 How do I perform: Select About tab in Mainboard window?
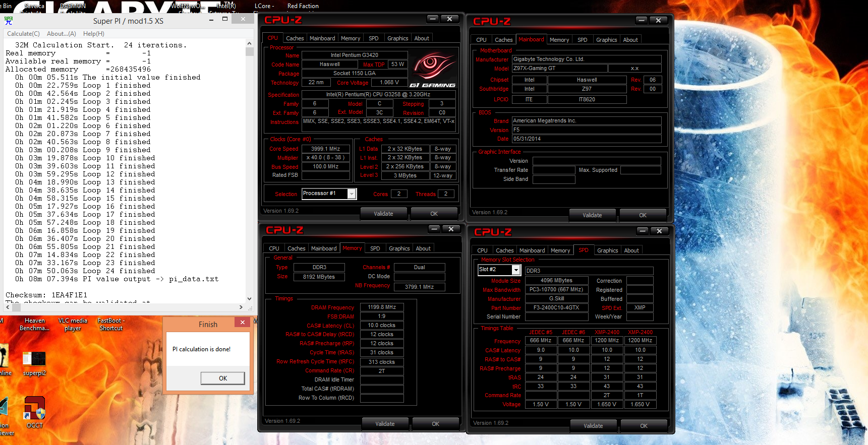tap(630, 40)
